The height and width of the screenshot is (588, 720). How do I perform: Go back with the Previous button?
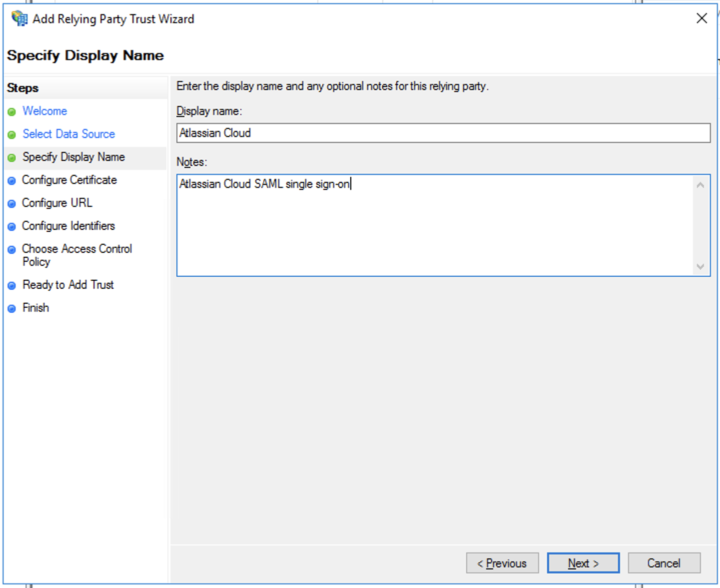point(502,563)
